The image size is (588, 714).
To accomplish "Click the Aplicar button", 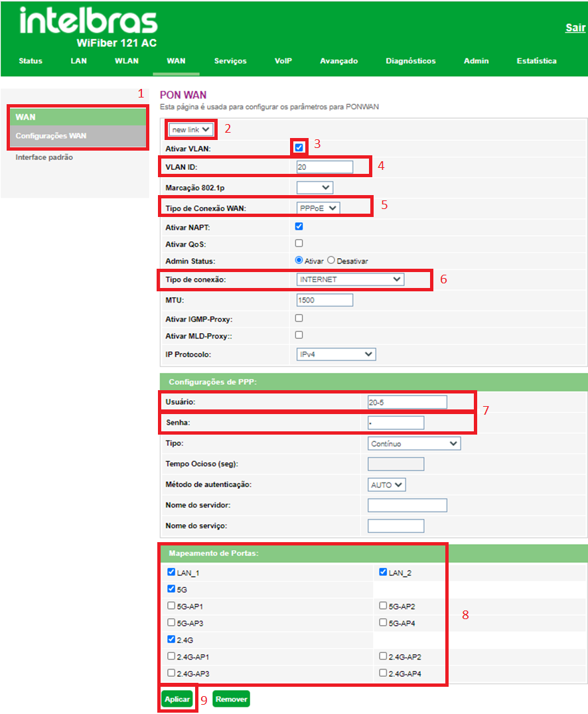I will tap(177, 699).
